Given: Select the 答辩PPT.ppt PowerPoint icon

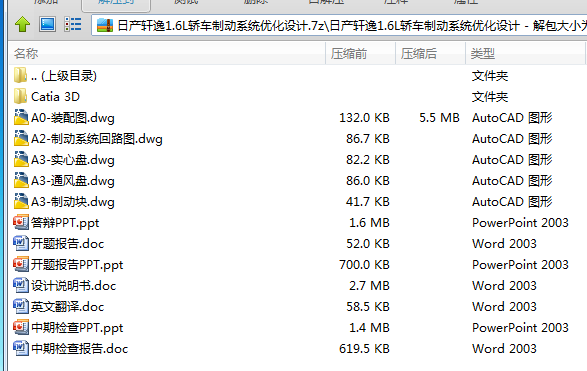Looking at the screenshot, I should pos(21,222).
